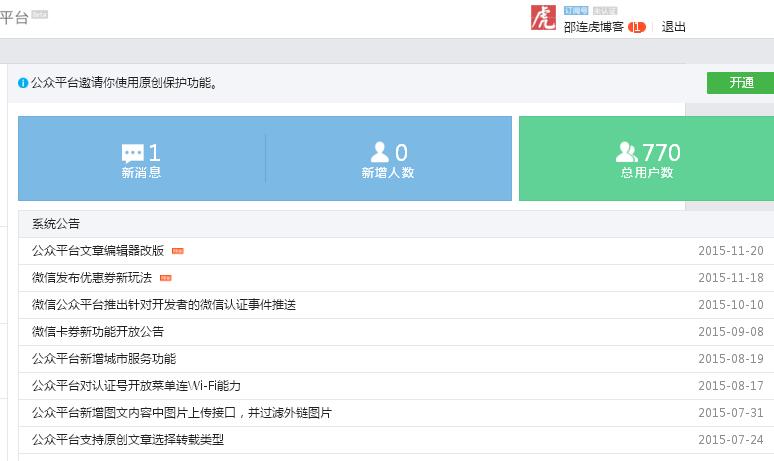Click the new message speech bubble icon
The height and width of the screenshot is (461, 774).
133,153
